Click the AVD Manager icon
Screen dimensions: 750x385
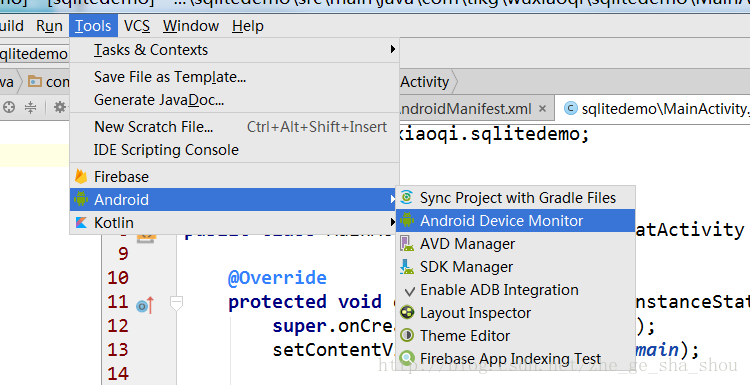pyautogui.click(x=407, y=243)
